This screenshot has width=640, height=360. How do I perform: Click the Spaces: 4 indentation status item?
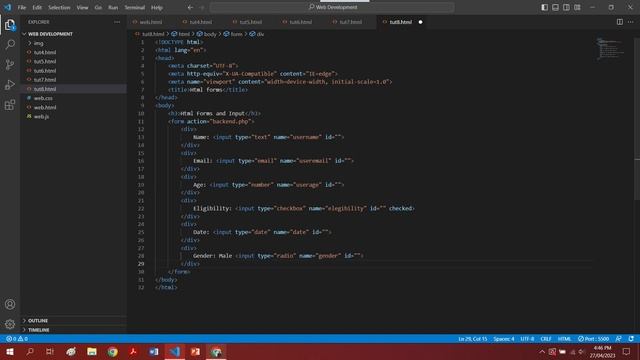click(504, 339)
